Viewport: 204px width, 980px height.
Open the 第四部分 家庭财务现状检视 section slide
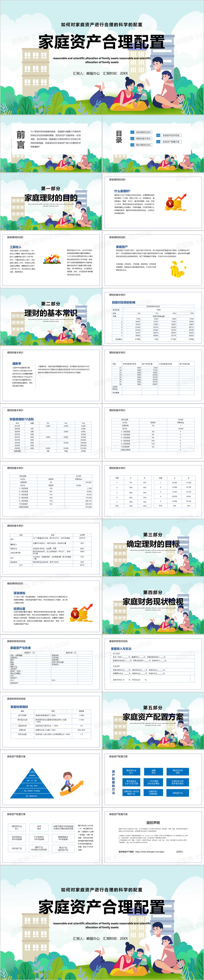click(x=153, y=606)
